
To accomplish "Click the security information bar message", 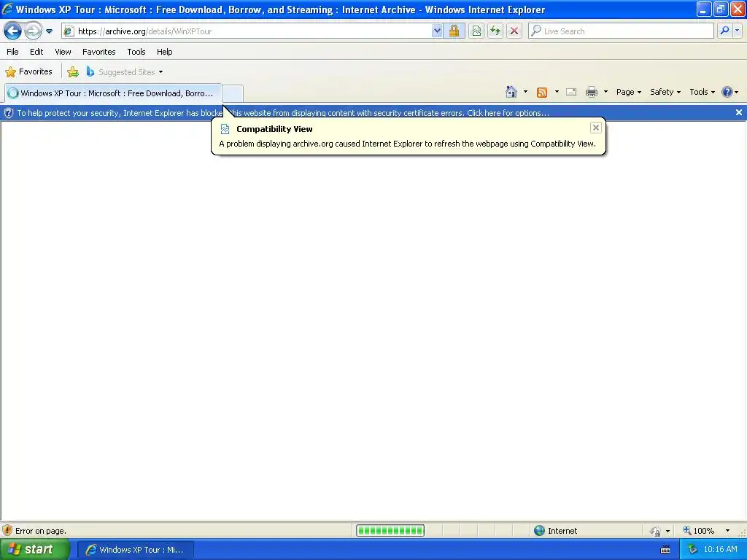I will coord(283,113).
